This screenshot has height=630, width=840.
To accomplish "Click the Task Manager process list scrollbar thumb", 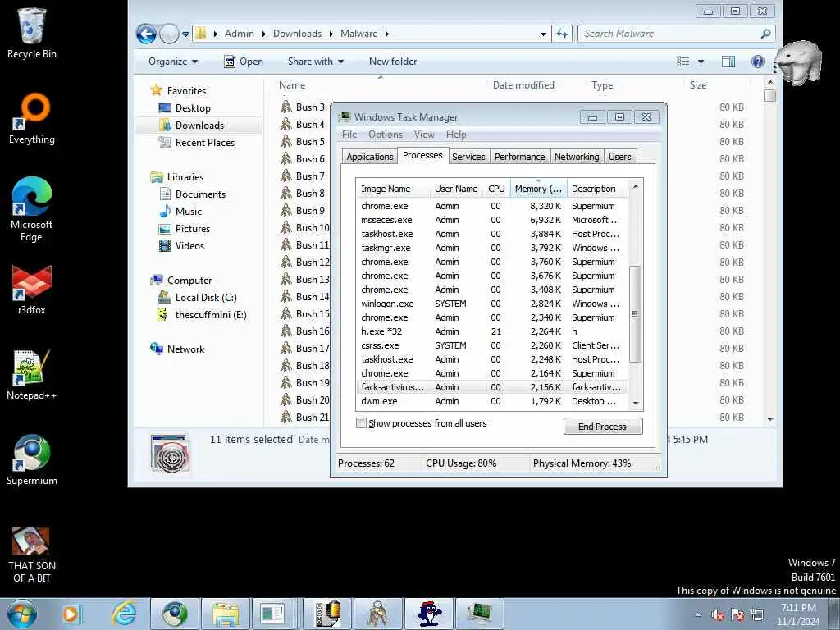I will (636, 314).
